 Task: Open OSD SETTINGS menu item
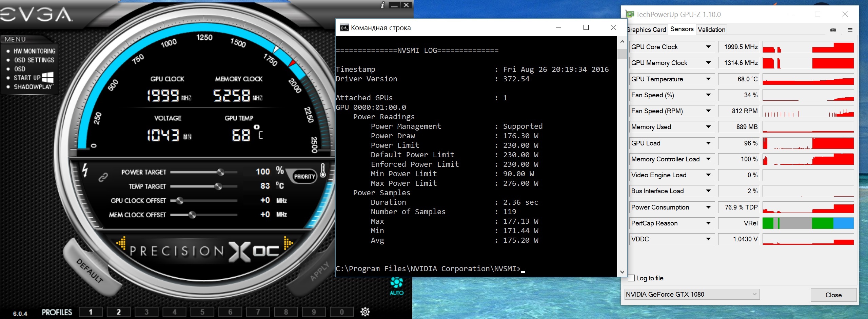tap(34, 60)
